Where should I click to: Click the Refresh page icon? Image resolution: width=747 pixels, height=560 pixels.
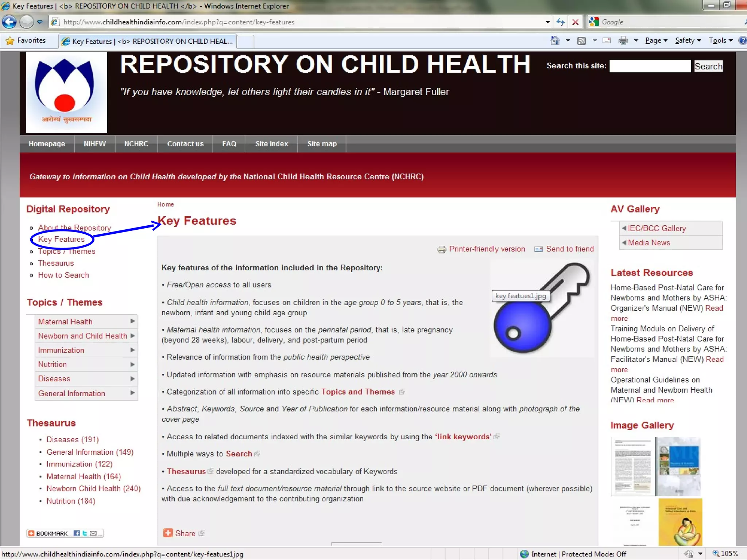click(x=561, y=22)
